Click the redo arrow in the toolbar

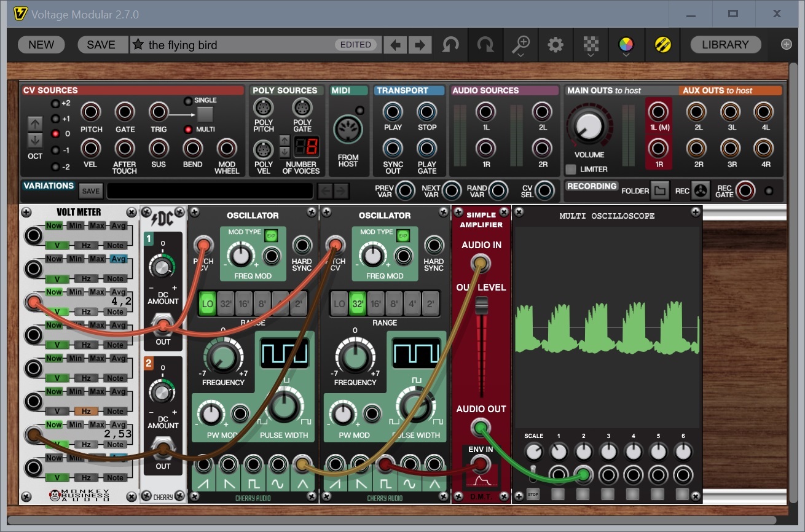click(485, 45)
